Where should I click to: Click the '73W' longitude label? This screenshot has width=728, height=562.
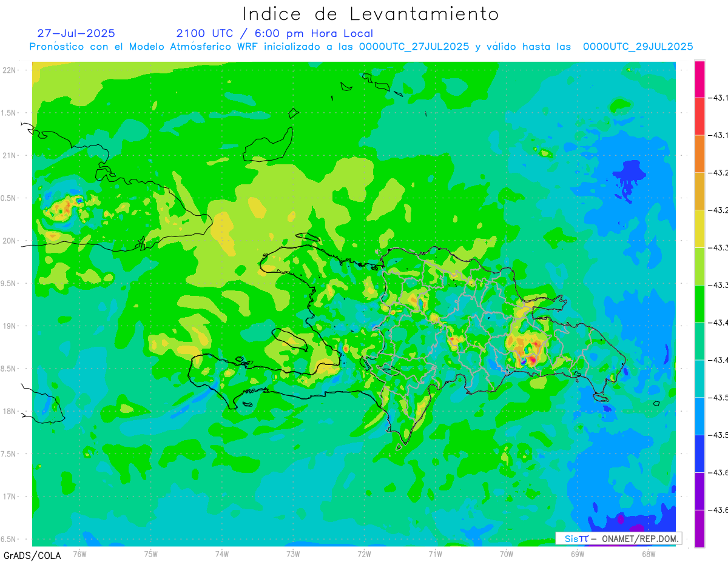tap(293, 554)
